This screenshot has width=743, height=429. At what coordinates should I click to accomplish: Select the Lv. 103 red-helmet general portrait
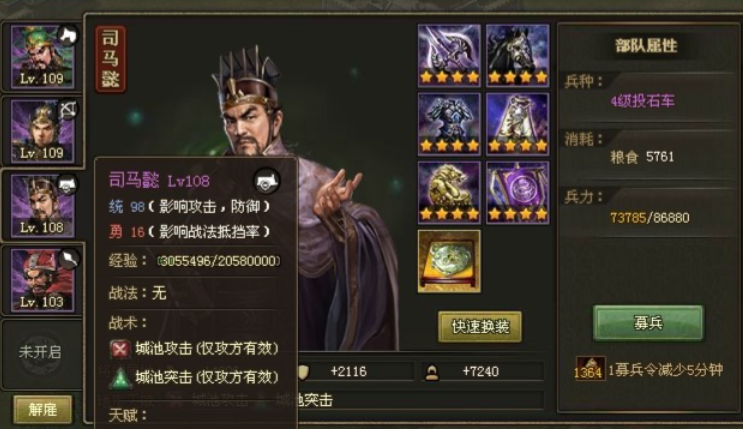tap(43, 281)
